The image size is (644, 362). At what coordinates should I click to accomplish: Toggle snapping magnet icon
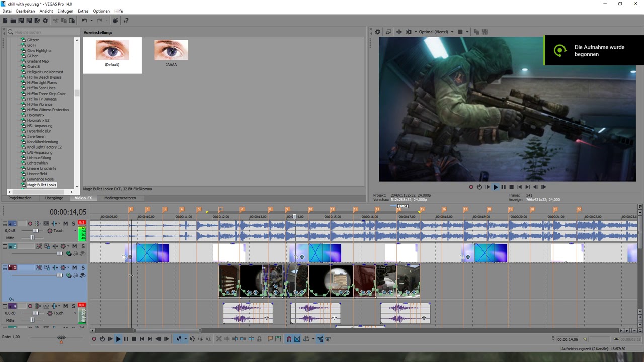[x=289, y=339]
